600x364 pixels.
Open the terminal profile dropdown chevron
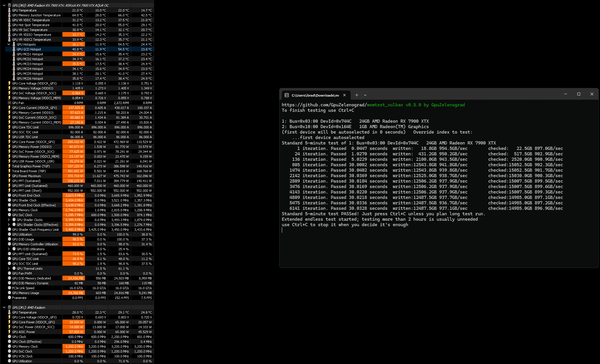[x=365, y=95]
